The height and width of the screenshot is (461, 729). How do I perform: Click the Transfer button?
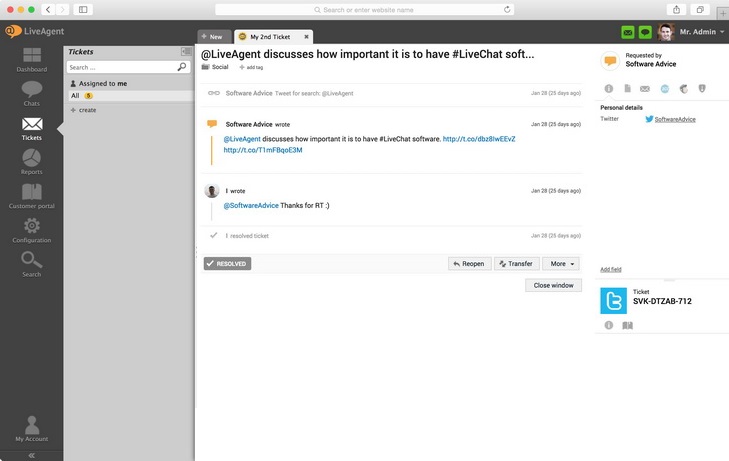[517, 263]
